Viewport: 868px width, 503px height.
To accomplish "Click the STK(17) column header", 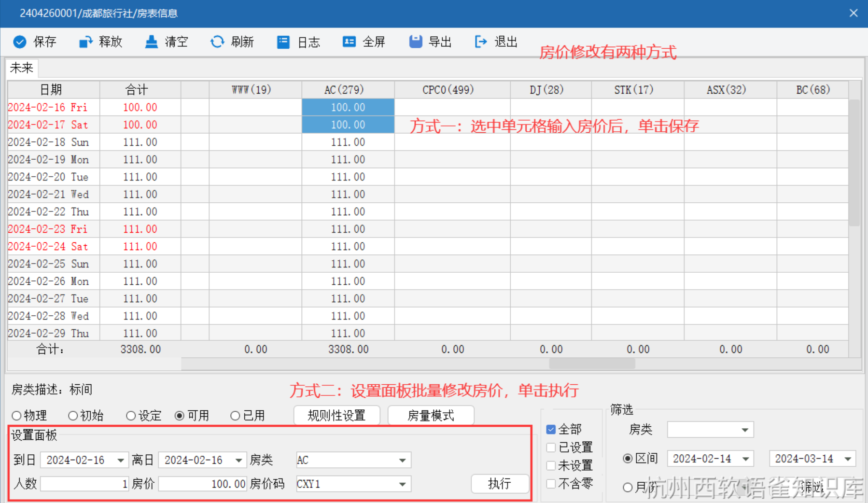I will pos(638,90).
